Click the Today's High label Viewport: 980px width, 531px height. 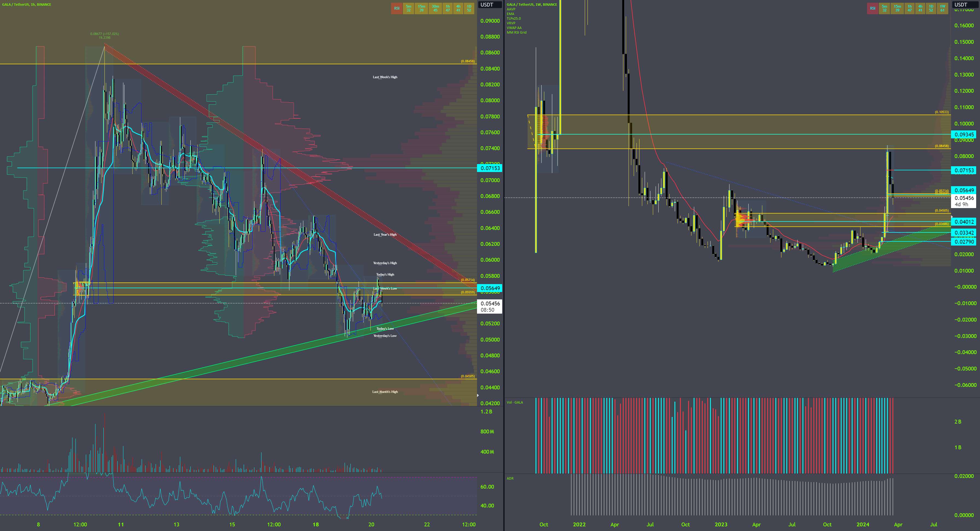pyautogui.click(x=385, y=274)
